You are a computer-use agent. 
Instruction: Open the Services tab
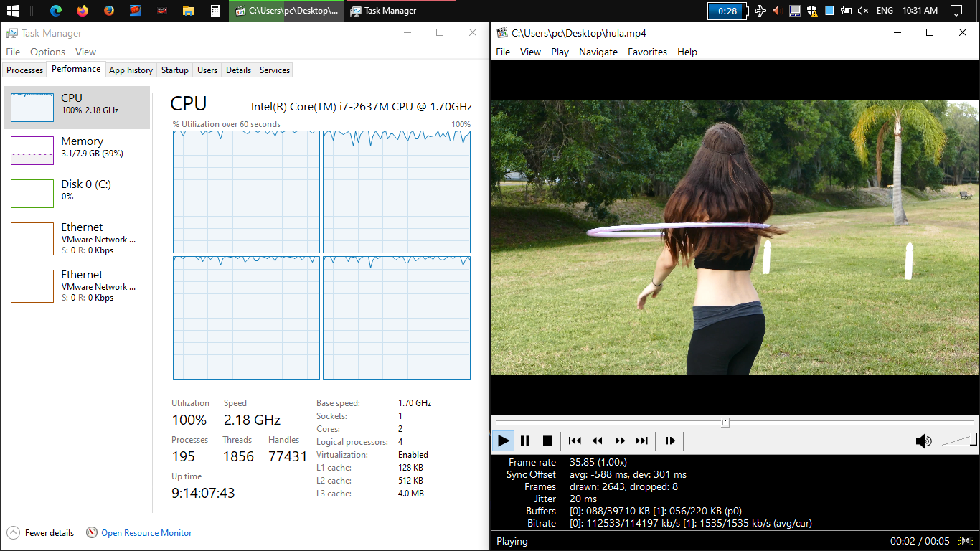point(275,70)
